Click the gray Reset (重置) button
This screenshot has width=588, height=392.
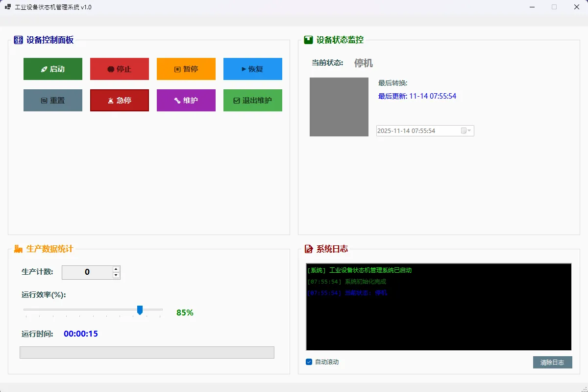[x=53, y=101]
